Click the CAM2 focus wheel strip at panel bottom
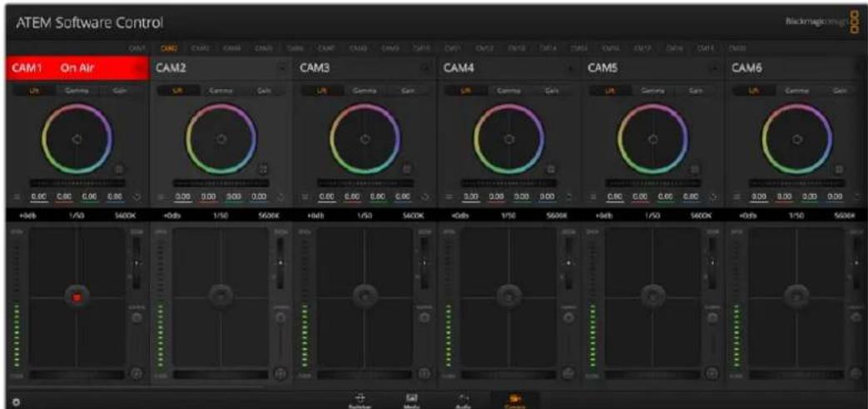This screenshot has width=868, height=409. [221, 375]
